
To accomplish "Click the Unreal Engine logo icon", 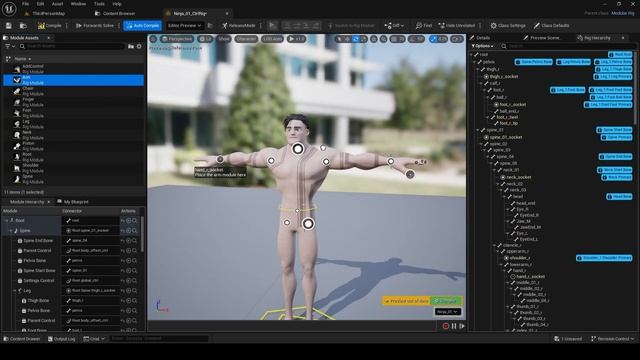I will click(x=9, y=9).
